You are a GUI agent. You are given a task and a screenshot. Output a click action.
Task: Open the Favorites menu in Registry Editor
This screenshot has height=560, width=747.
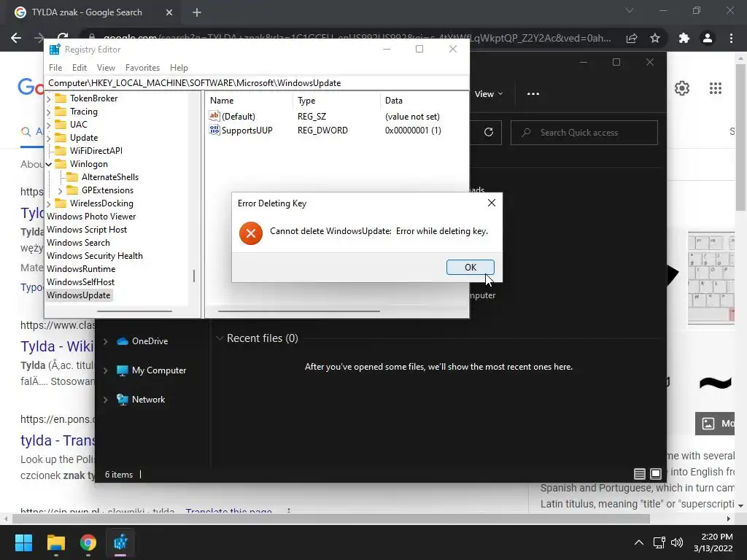pyautogui.click(x=142, y=68)
